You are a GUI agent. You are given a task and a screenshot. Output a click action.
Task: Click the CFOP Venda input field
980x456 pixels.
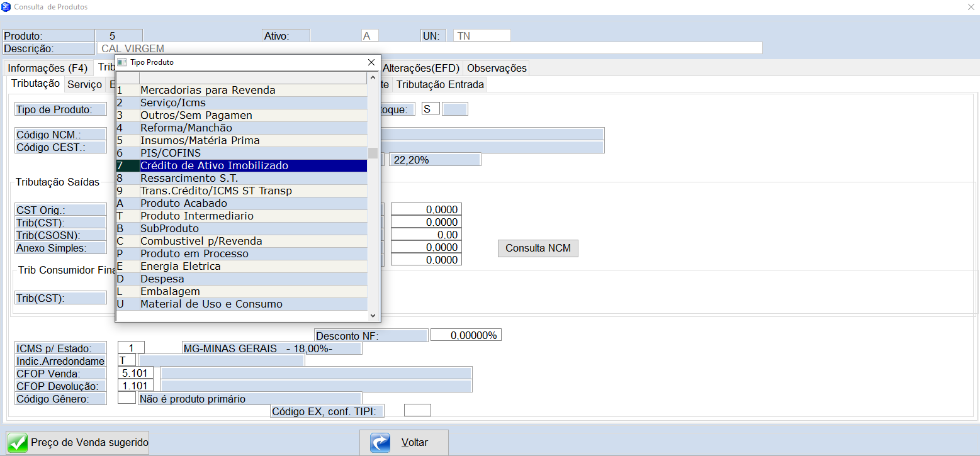(x=135, y=373)
